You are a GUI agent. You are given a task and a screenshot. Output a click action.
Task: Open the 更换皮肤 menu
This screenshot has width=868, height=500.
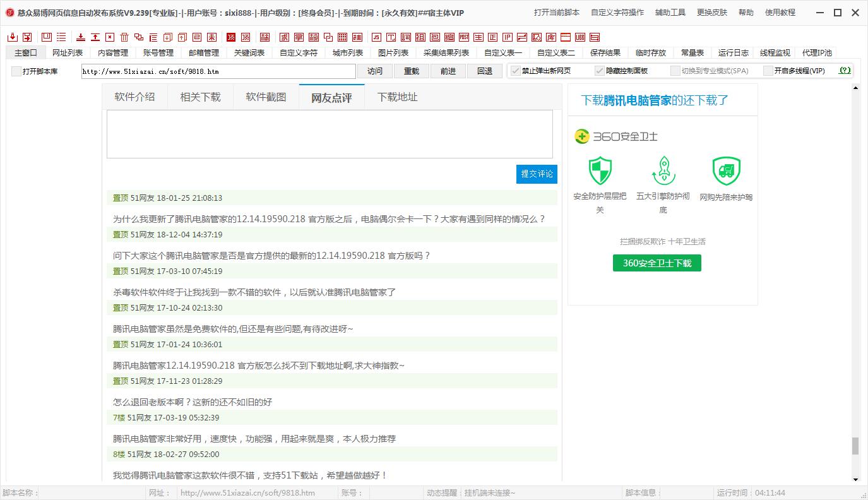[x=712, y=13]
